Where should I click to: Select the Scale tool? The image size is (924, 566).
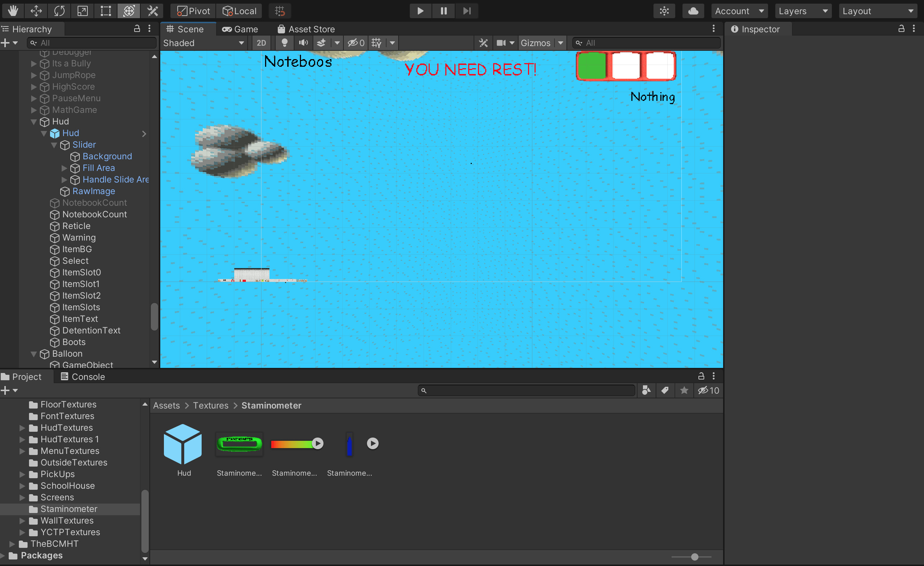83,11
